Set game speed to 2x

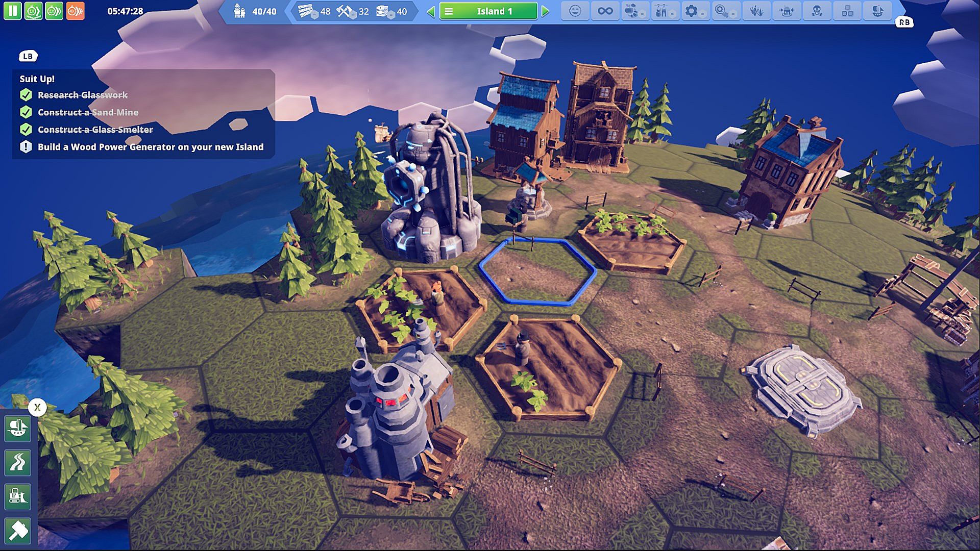pos(54,11)
